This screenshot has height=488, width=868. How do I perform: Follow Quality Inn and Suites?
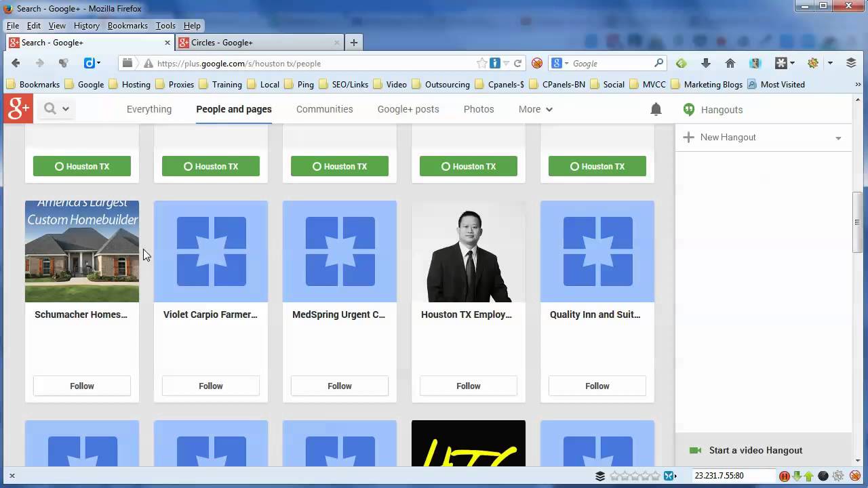[597, 386]
